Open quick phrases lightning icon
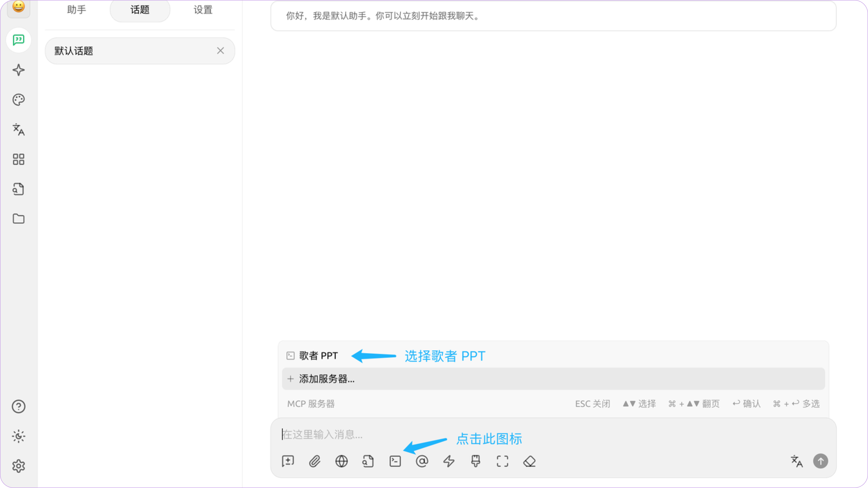This screenshot has width=868, height=488. click(x=449, y=461)
